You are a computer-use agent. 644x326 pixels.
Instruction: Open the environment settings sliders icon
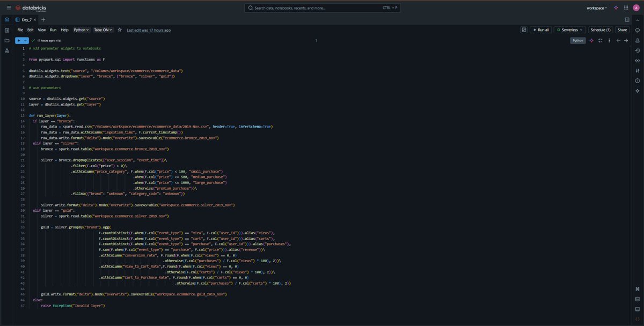[637, 70]
